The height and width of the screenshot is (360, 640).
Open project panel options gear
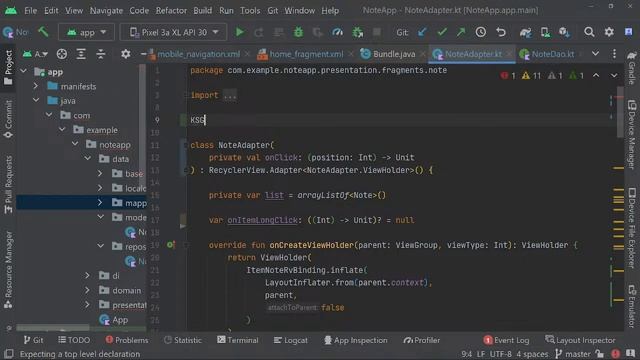(126, 54)
